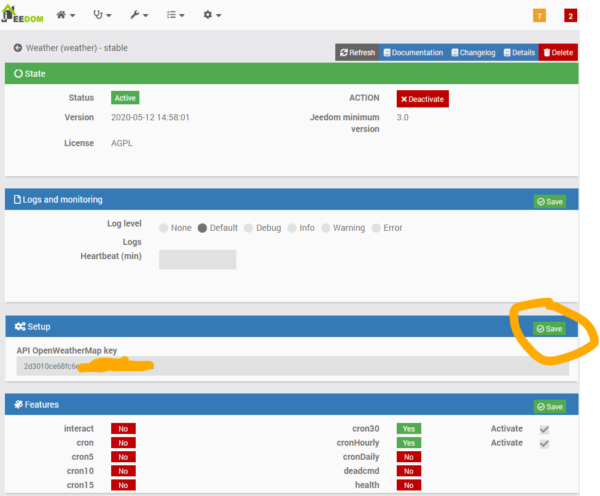
Task: Refresh the plugin page
Action: 358,52
